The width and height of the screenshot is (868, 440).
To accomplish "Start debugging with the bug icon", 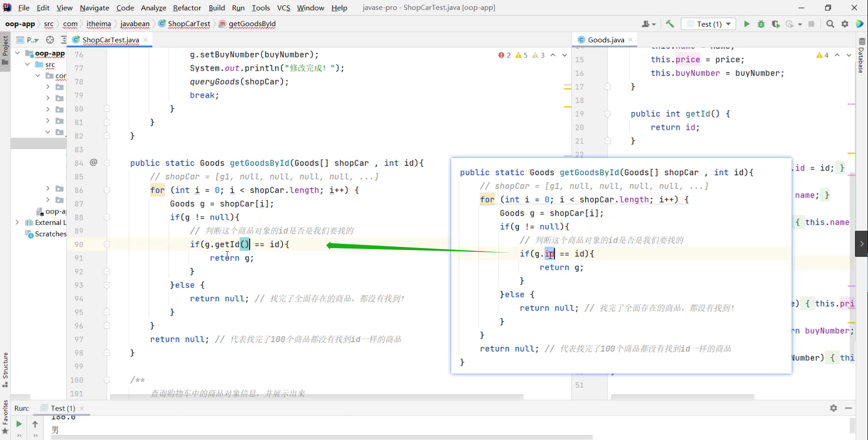I will click(x=761, y=24).
